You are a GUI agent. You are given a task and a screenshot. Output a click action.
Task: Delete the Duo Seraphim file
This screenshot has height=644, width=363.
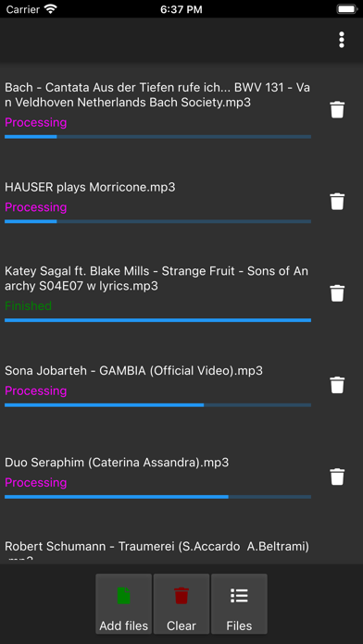[x=337, y=477]
